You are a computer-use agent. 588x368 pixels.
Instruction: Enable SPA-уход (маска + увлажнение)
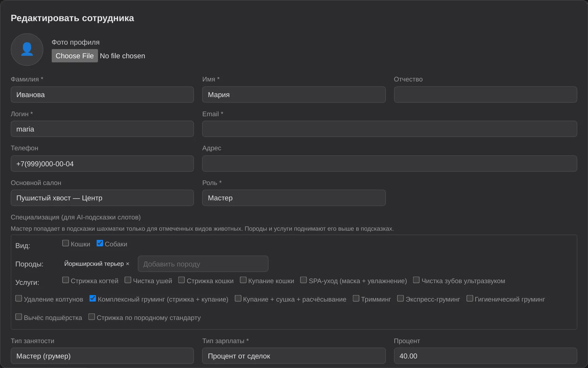coord(304,280)
